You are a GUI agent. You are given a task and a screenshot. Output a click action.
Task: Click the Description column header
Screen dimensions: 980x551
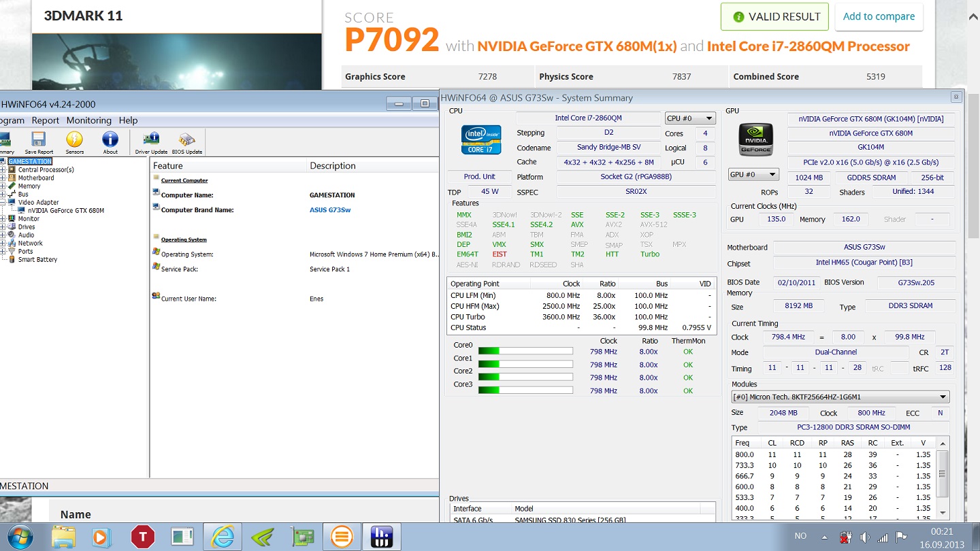[x=373, y=165]
